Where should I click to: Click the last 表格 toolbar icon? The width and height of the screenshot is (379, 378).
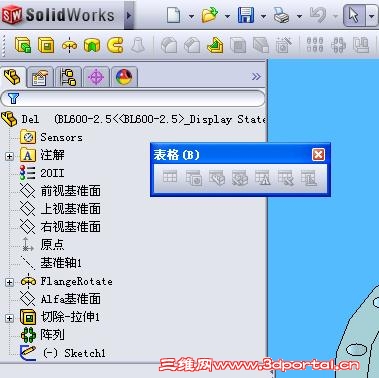pos(309,177)
